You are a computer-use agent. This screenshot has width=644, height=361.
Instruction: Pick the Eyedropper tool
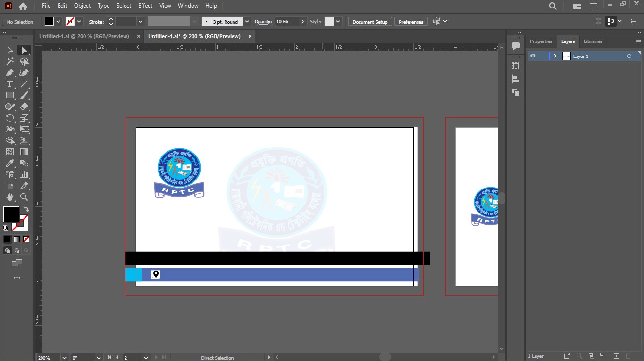[9, 163]
